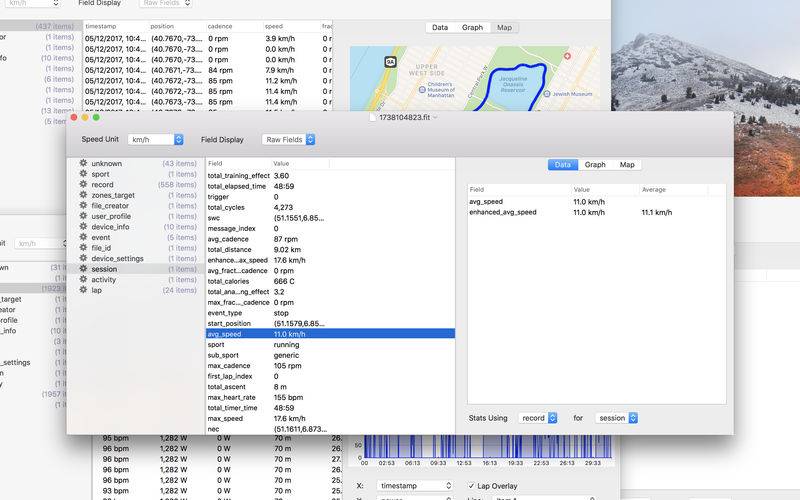800x500 pixels.
Task: Click the red hospital marker on the map
Action: [567, 56]
